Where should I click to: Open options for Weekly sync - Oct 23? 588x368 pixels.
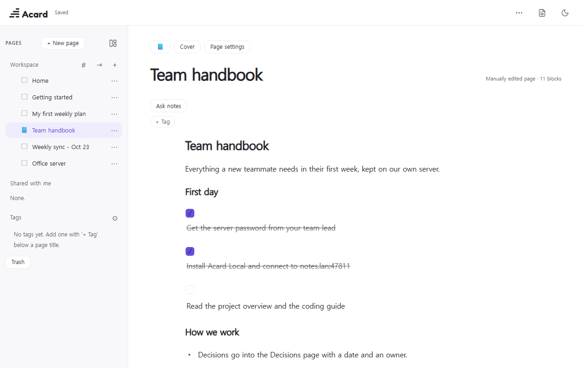point(114,147)
